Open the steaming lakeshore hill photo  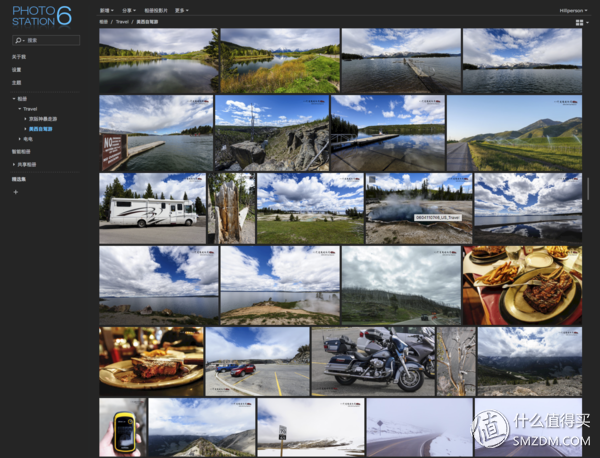coord(280,285)
